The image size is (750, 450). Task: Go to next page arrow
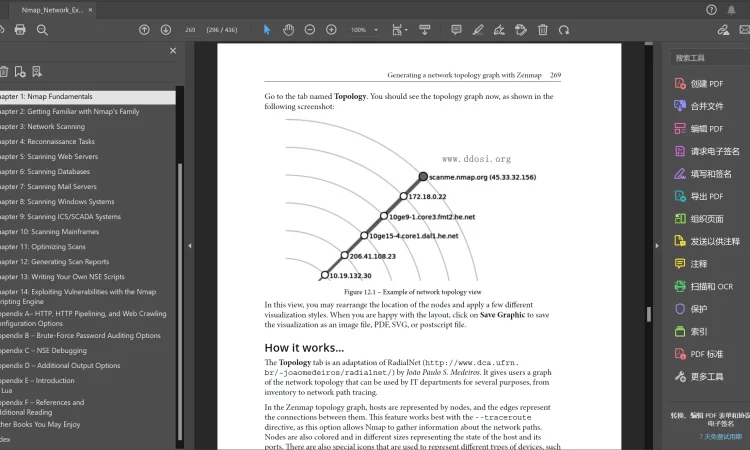click(165, 30)
